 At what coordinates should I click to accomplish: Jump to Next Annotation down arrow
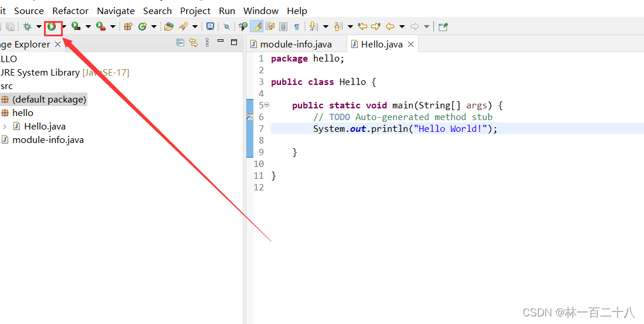click(313, 27)
